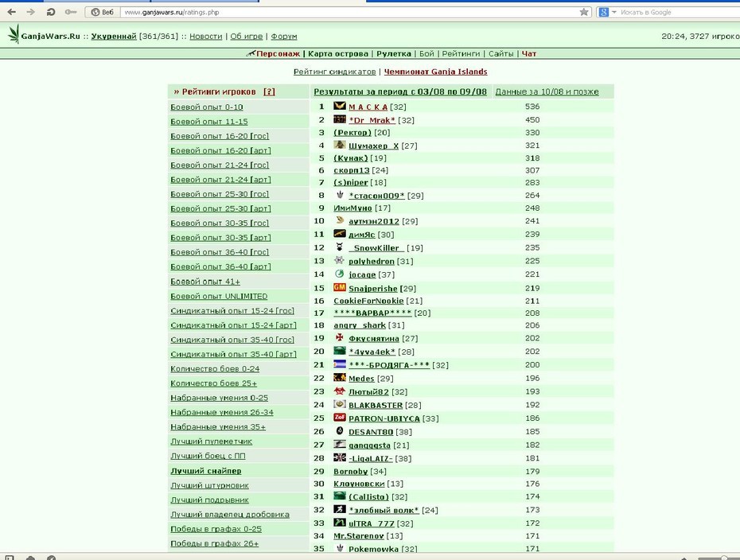Click syndicate icon next to Шумахер_Х
This screenshot has width=740, height=560.
click(x=340, y=145)
